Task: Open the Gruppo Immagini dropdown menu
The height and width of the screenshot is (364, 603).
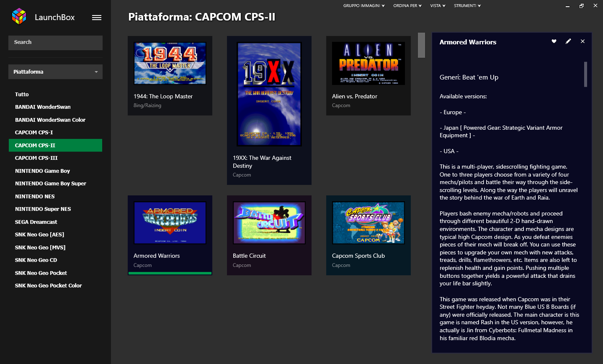Action: (364, 6)
